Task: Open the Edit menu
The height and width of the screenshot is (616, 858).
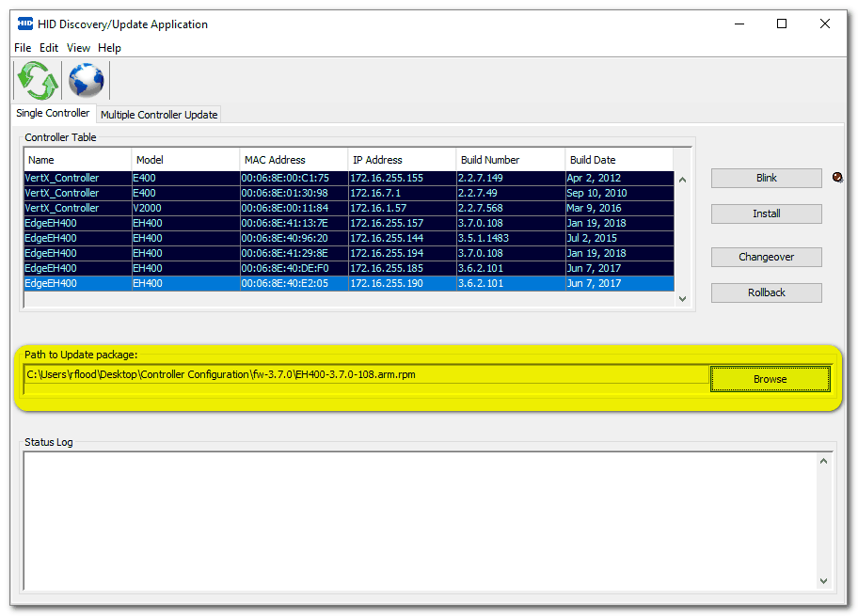Action: pyautogui.click(x=49, y=48)
